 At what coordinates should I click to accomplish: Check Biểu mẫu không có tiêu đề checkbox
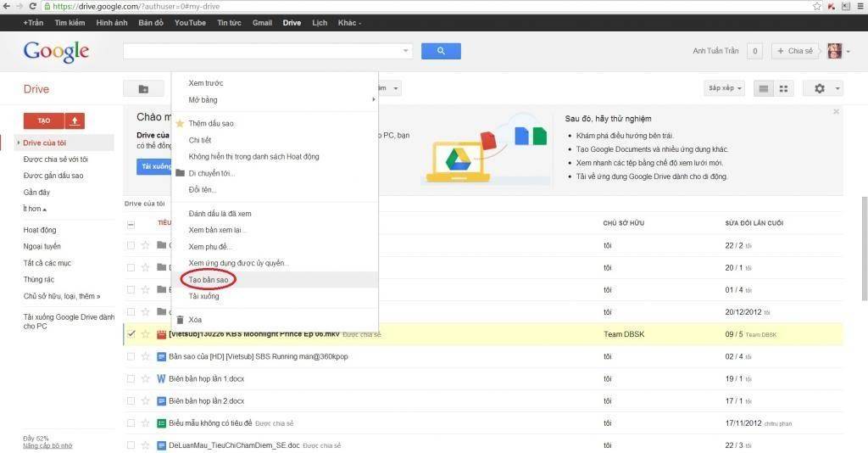click(131, 423)
